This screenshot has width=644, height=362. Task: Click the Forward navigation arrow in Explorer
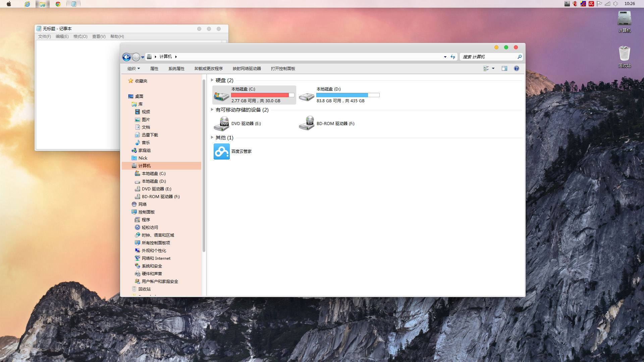[x=136, y=57]
